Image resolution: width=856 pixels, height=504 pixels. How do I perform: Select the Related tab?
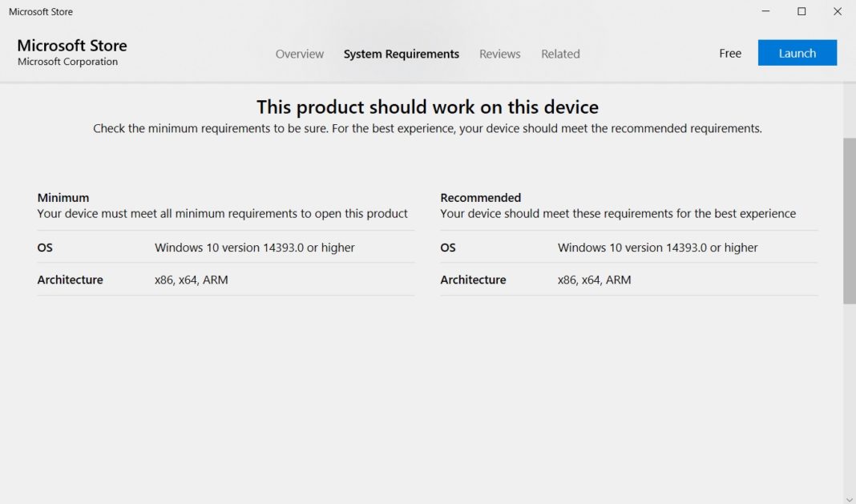(560, 54)
